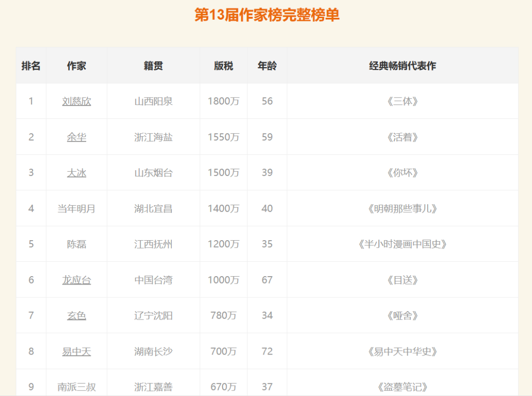
Task: Select the book title 《盗墓笔记》
Action: click(403, 387)
